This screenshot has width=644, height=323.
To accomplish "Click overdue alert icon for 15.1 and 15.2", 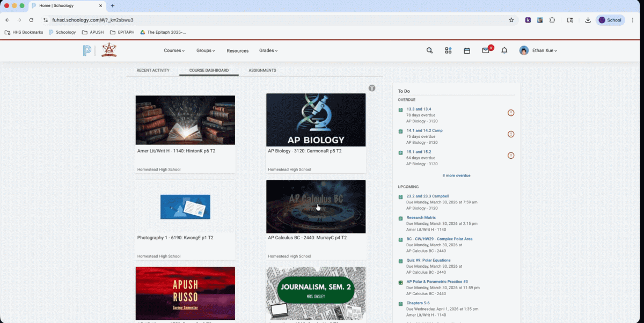I will [x=511, y=156].
